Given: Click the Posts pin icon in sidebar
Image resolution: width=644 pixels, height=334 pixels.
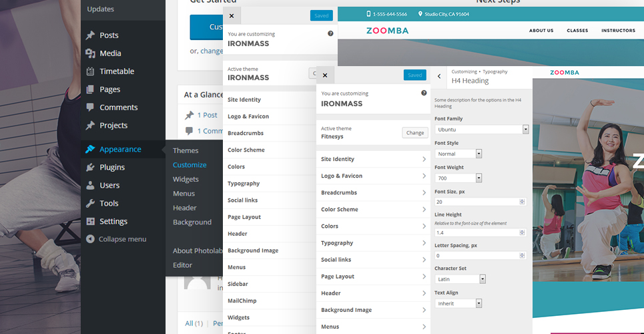Looking at the screenshot, I should tap(90, 35).
